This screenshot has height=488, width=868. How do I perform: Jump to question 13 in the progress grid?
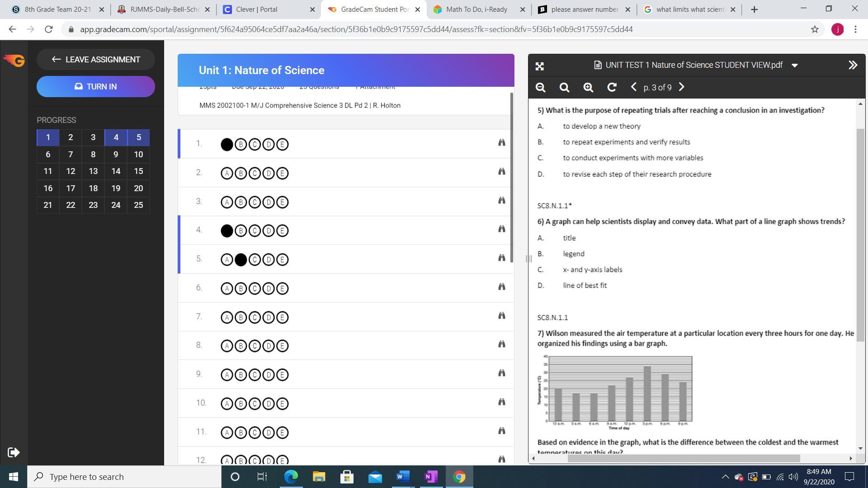pyautogui.click(x=93, y=171)
